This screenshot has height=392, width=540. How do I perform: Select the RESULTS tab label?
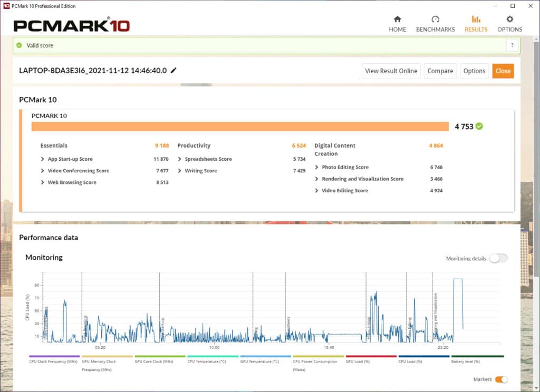click(476, 30)
